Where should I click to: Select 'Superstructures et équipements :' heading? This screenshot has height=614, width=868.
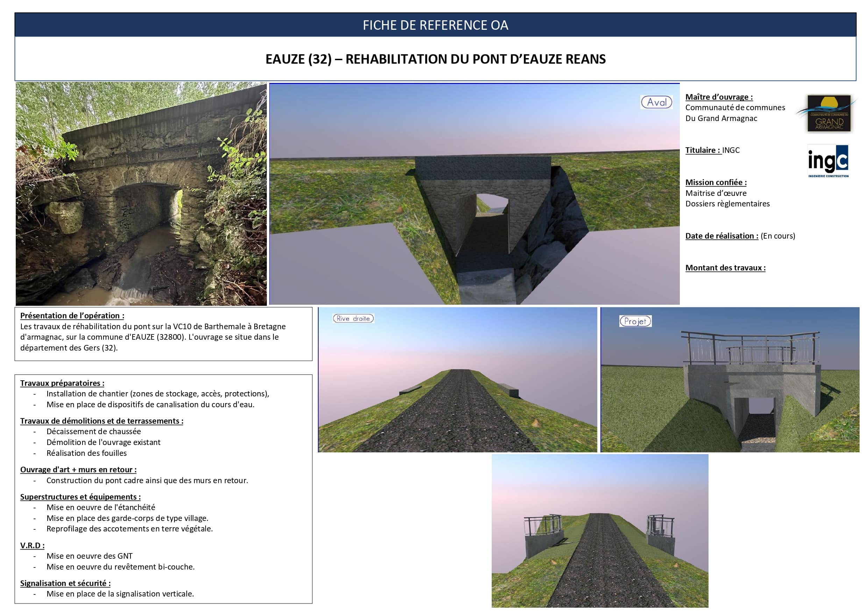pyautogui.click(x=80, y=497)
